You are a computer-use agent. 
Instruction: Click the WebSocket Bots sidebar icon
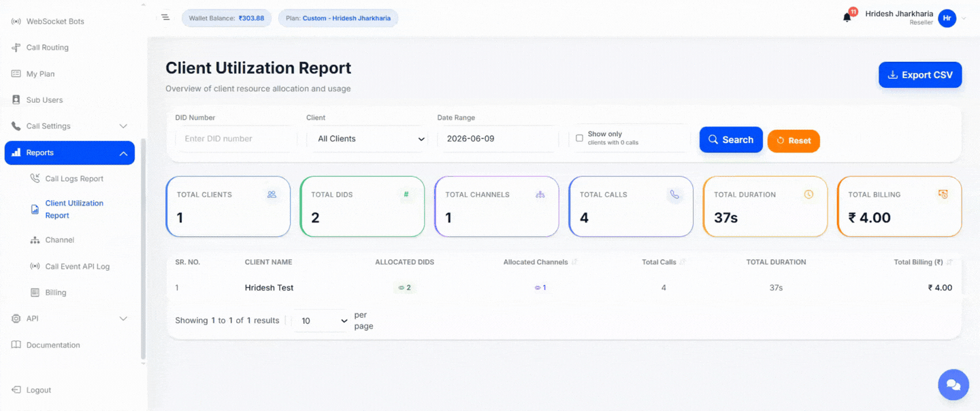(x=16, y=21)
